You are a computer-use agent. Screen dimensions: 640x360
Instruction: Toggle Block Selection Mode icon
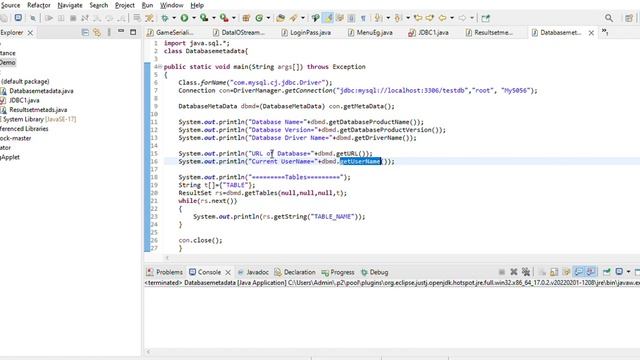[x=351, y=18]
